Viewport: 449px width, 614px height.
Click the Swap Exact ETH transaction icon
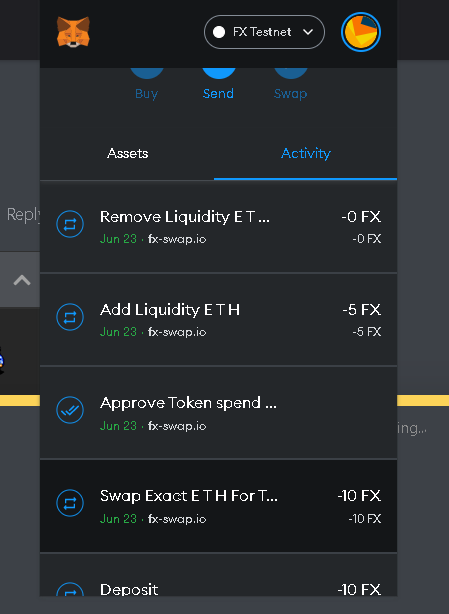[x=70, y=503]
